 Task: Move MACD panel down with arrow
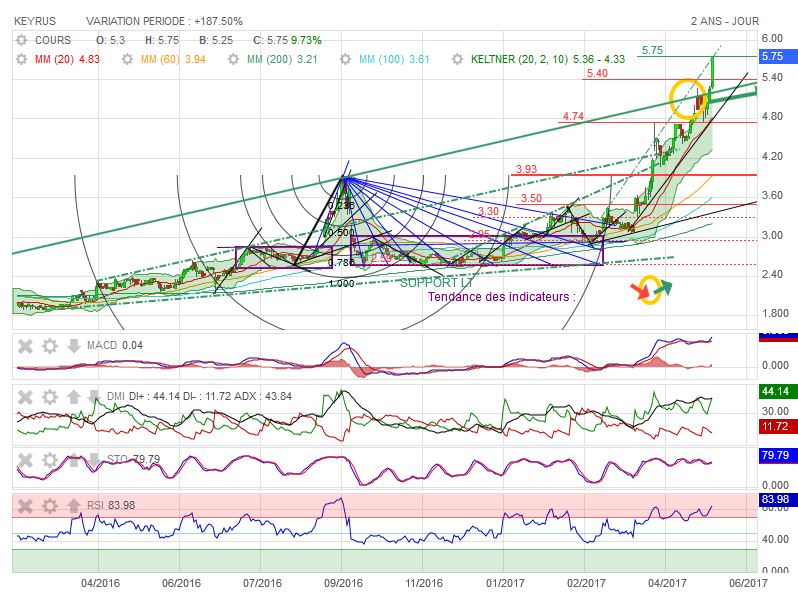coord(73,347)
